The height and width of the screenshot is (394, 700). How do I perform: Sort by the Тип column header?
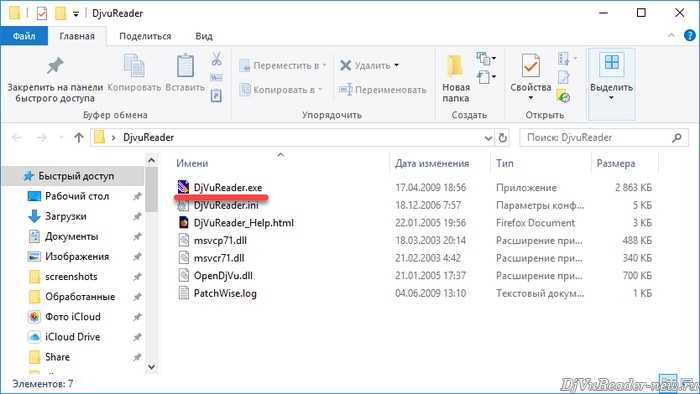504,163
